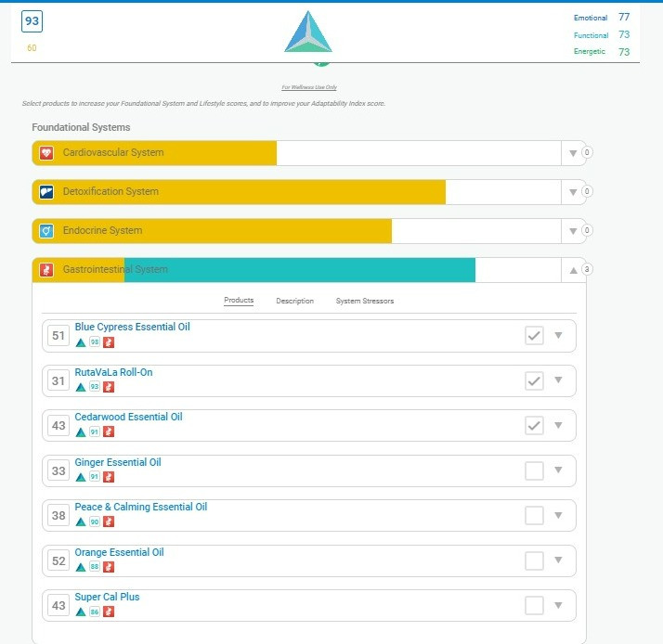Check the Ginger Essential Oil checkbox
The width and height of the screenshot is (663, 644).
534,470
